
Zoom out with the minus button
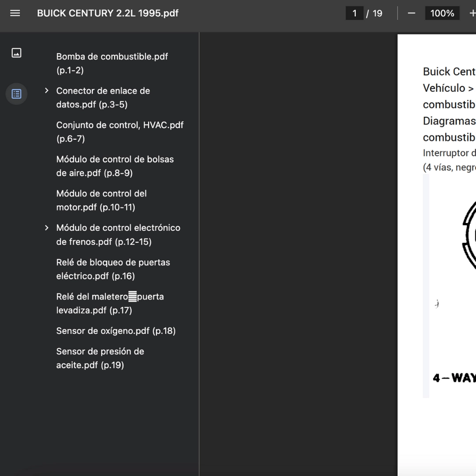click(411, 13)
